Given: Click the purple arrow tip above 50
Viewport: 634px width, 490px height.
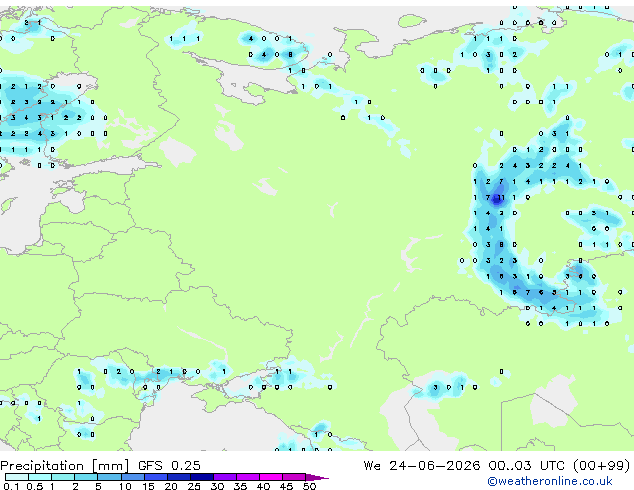Looking at the screenshot, I should click(x=317, y=477).
